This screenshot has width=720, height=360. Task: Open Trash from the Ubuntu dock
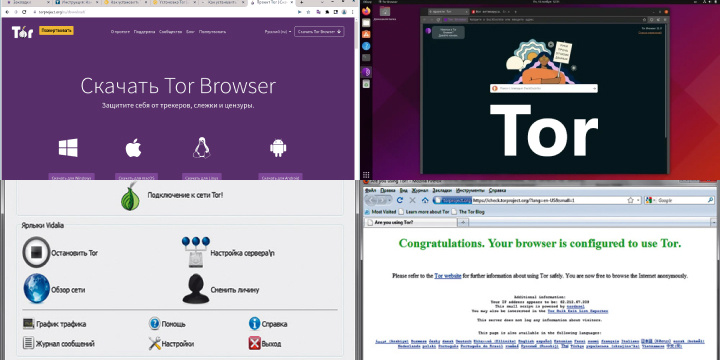[366, 84]
